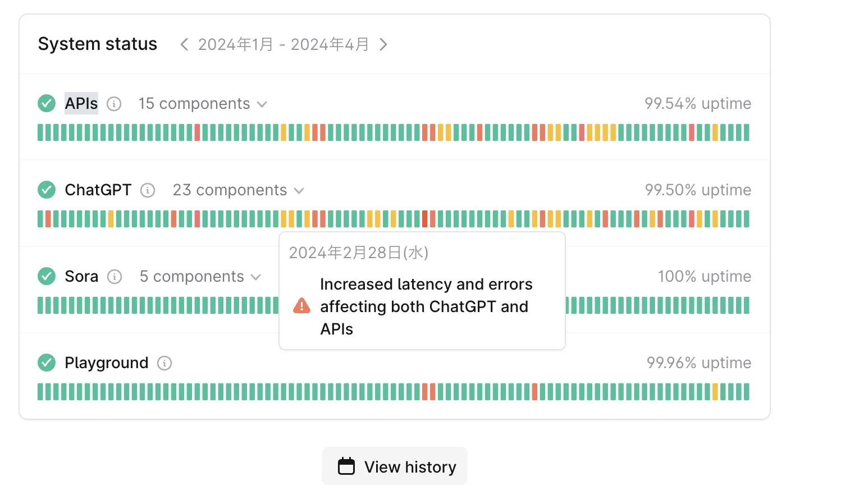This screenshot has height=504, width=850.
Task: Click the green status check for ChatGPT
Action: tap(47, 190)
